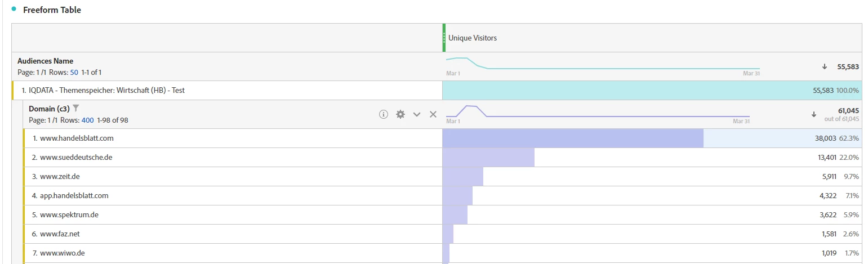Click the sort arrow beside 61,045 total
This screenshot has width=868, height=264.
tap(813, 114)
